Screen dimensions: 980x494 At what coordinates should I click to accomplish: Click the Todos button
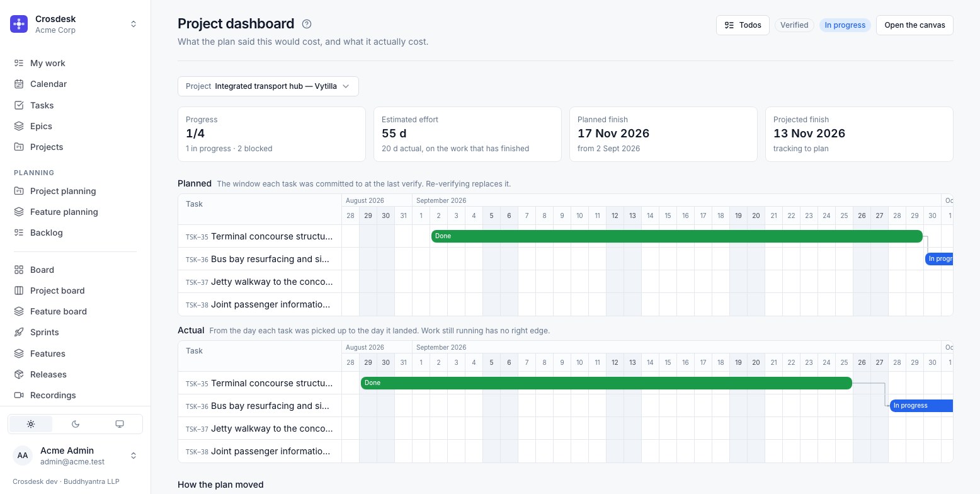point(743,25)
